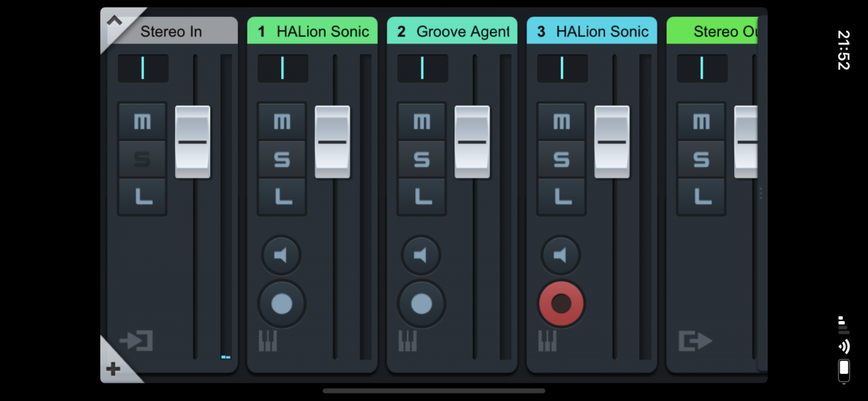Click the Stereo In volume fader
868x401 pixels.
(x=193, y=142)
